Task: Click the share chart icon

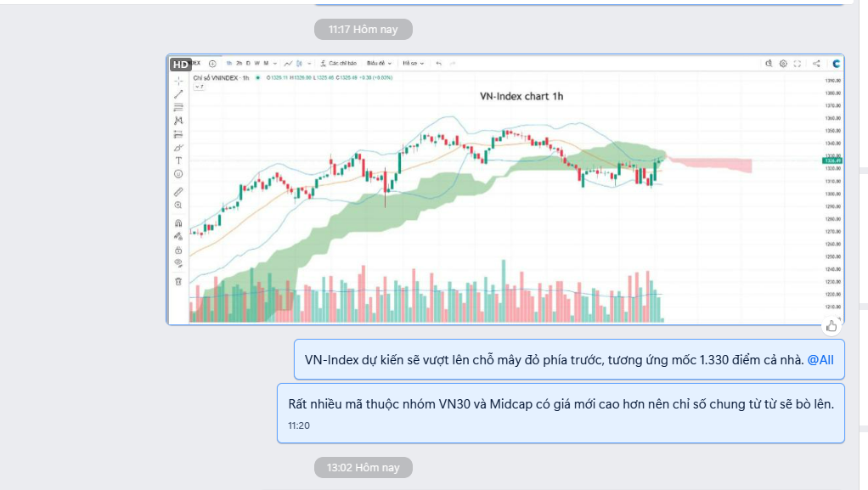Action: (x=816, y=63)
